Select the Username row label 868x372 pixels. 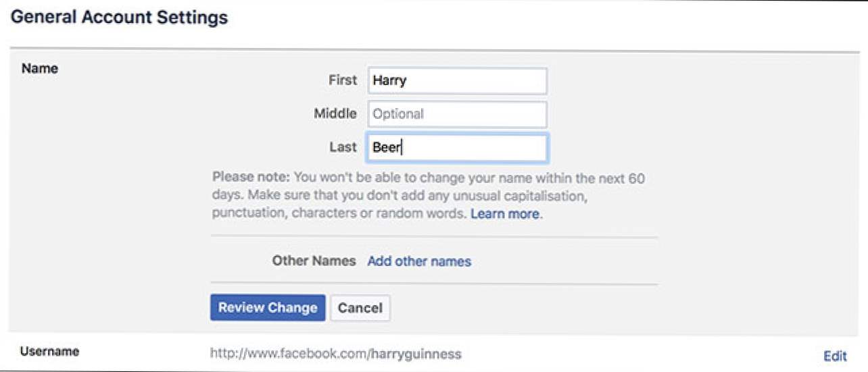coord(49,352)
